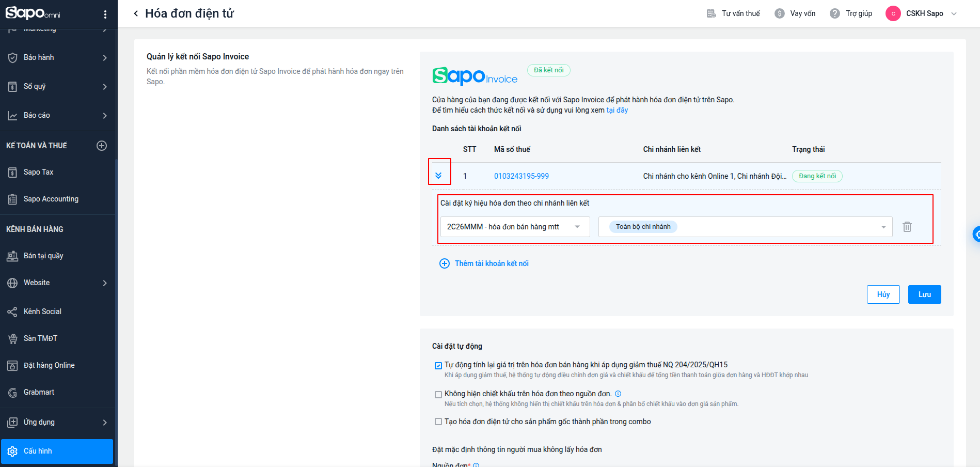Go back using the arrow beside Hóa đơn điện tử
Screen dimensions: 980x467
(x=136, y=13)
